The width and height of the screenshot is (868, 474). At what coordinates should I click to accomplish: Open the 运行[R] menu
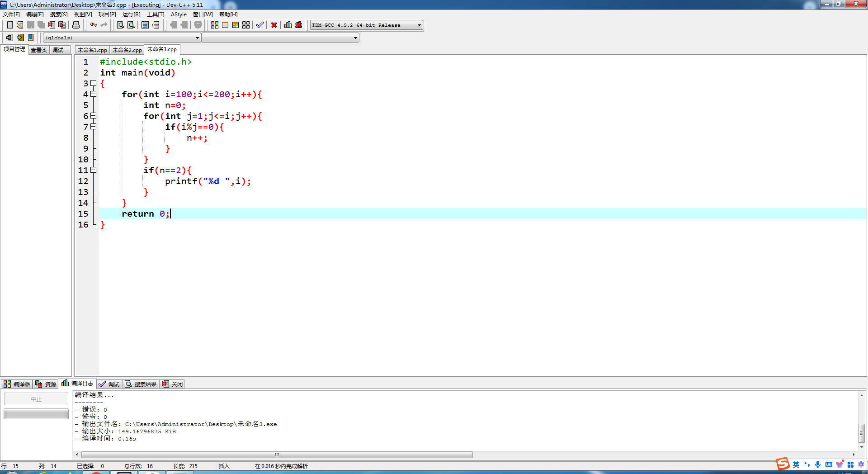(131, 14)
